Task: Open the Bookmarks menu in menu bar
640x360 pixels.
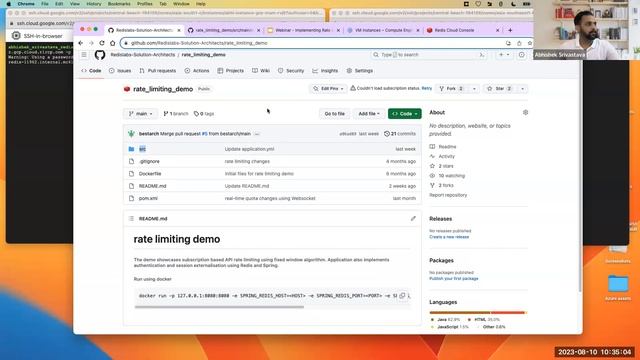Action: click(x=119, y=4)
